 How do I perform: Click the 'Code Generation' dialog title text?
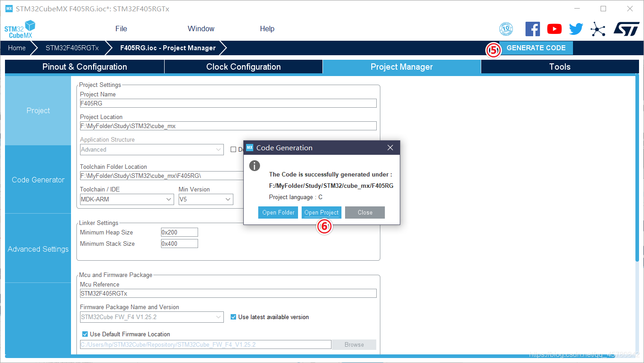(x=284, y=148)
